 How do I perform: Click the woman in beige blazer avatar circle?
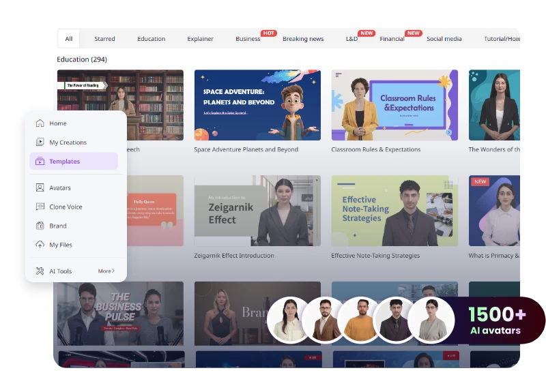pos(431,320)
